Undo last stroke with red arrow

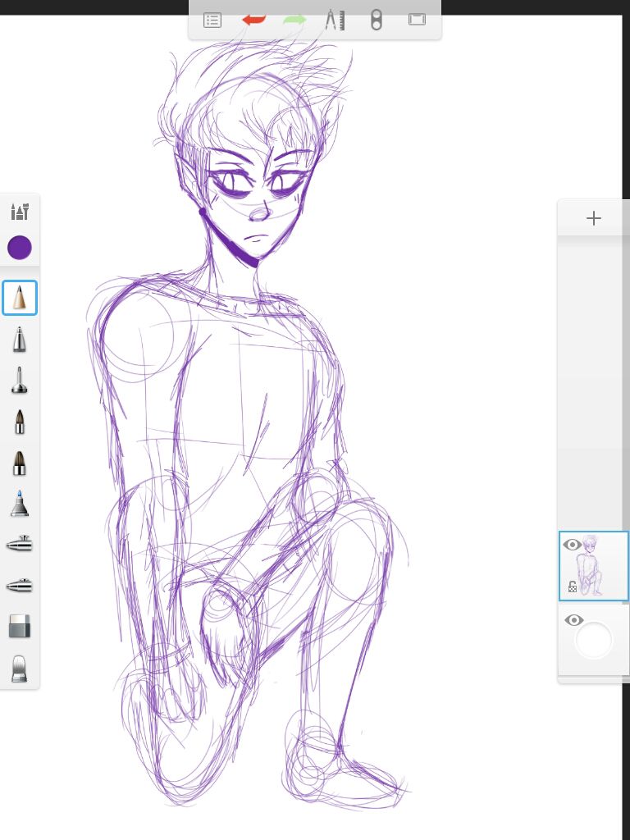click(254, 21)
